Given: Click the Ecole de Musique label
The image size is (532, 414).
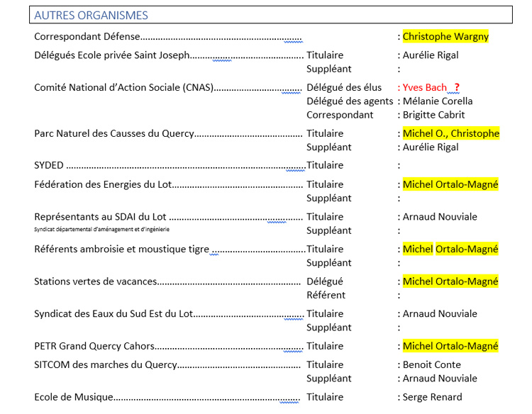Looking at the screenshot, I should 74,397.
